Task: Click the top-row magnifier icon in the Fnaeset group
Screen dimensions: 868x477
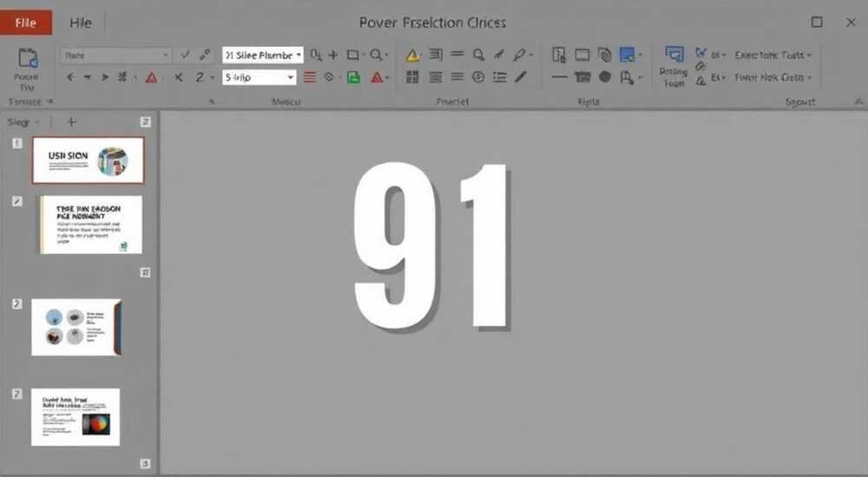Action: tap(478, 55)
